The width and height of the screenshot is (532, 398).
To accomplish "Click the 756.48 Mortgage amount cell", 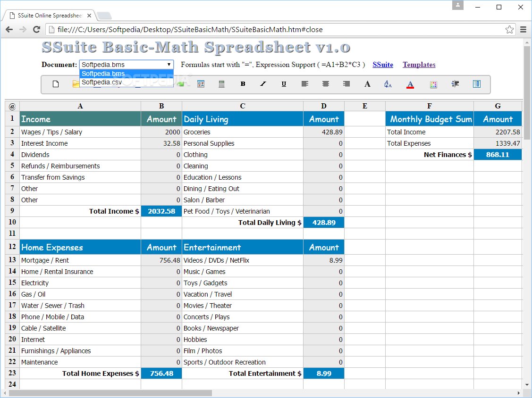I will coord(161,260).
